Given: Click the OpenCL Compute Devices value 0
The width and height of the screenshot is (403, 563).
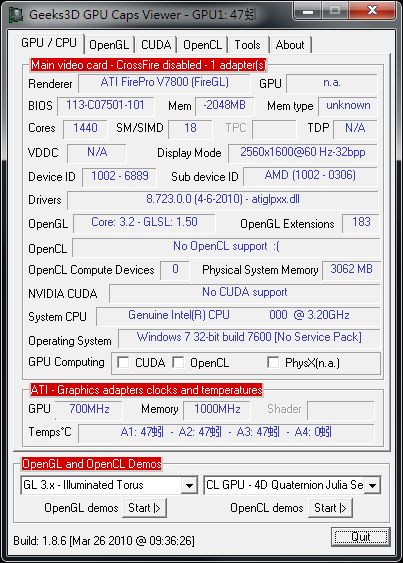Looking at the screenshot, I should pos(175,270).
